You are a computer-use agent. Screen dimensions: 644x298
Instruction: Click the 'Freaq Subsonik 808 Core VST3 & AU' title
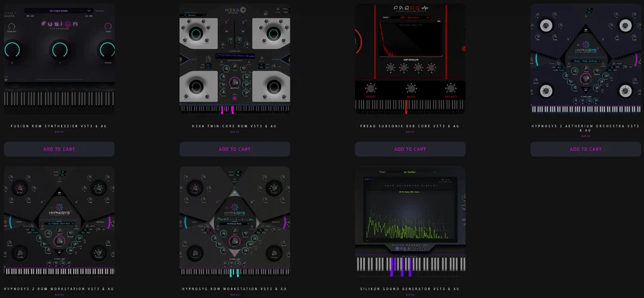(410, 126)
